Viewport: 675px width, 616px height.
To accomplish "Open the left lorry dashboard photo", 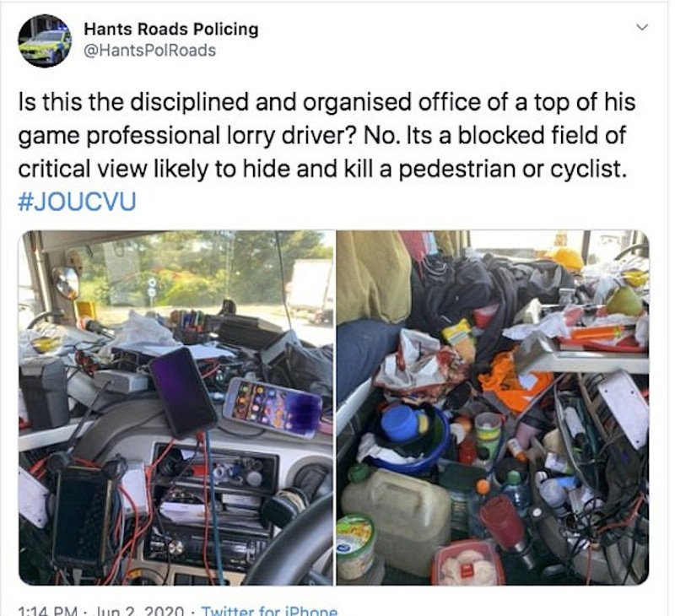I will (176, 408).
